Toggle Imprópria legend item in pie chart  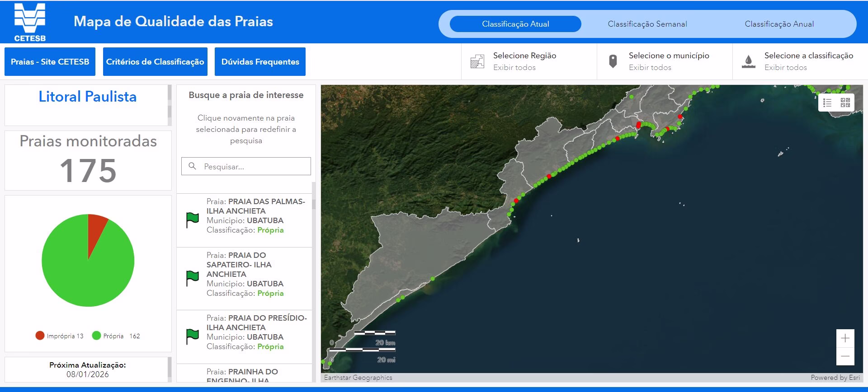coord(60,336)
